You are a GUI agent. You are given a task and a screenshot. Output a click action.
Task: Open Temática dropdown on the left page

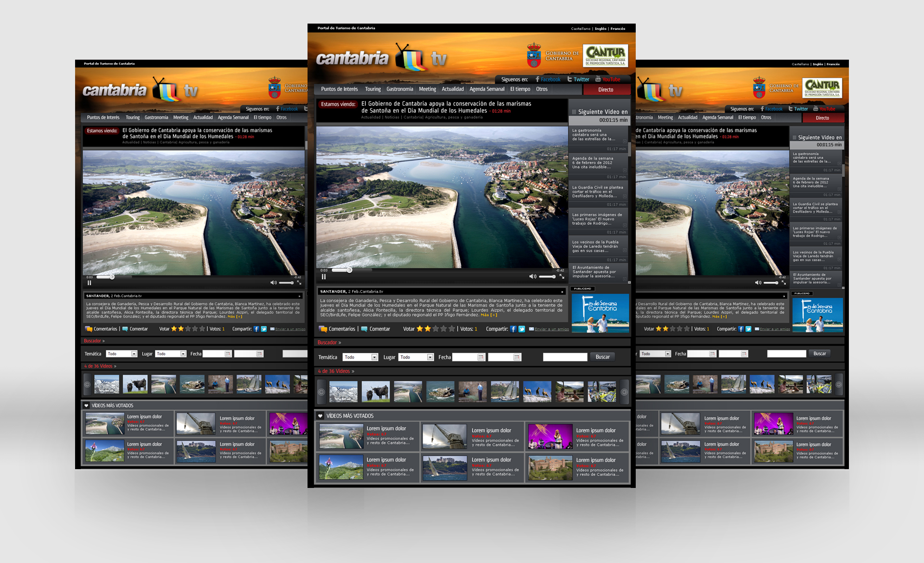tap(122, 354)
